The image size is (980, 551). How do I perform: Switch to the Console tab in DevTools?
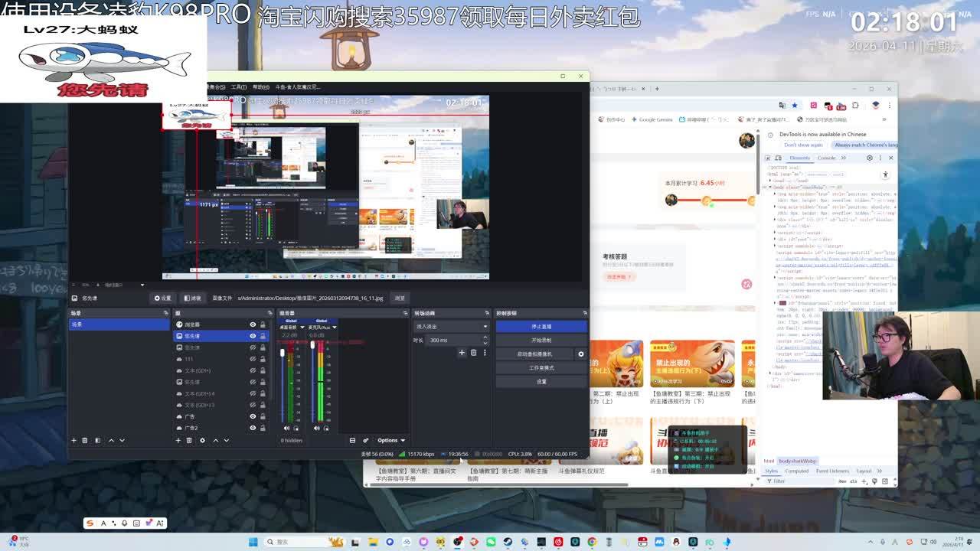point(826,158)
